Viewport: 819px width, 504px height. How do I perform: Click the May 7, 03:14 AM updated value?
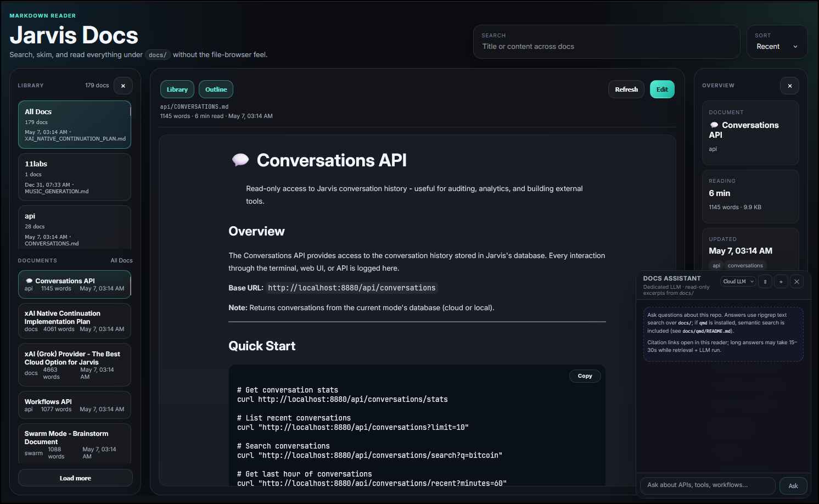(741, 251)
